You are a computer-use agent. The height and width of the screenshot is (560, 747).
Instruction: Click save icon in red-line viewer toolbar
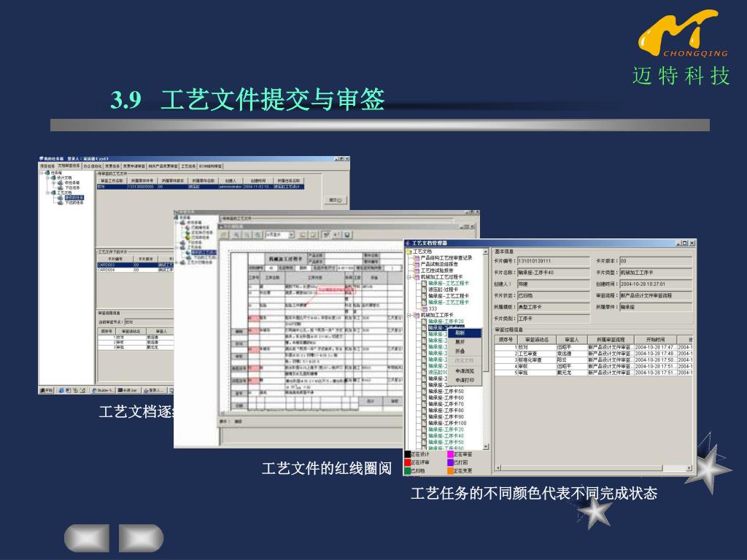[x=347, y=235]
